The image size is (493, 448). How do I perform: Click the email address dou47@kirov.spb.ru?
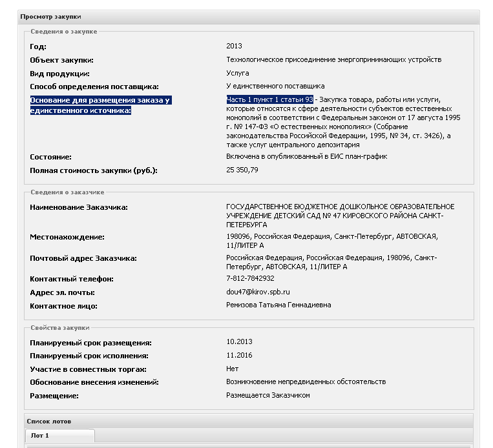click(x=258, y=292)
